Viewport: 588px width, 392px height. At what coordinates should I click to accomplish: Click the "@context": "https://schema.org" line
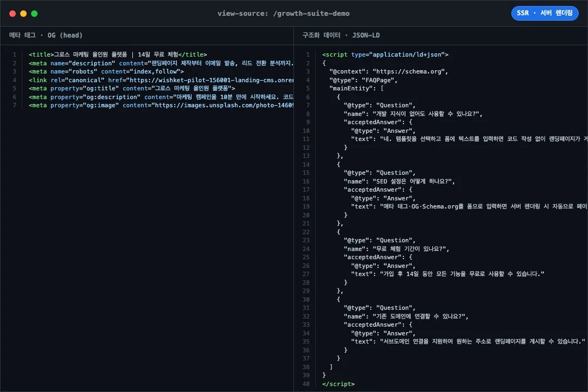(389, 71)
